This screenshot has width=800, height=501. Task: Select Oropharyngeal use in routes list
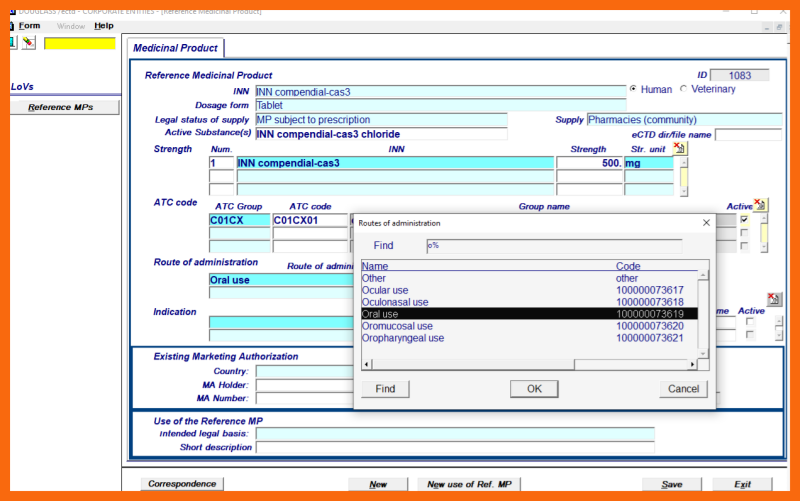[530, 338]
